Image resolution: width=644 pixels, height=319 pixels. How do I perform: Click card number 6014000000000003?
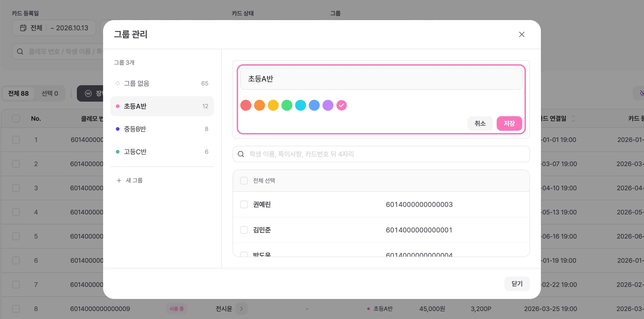tap(419, 204)
